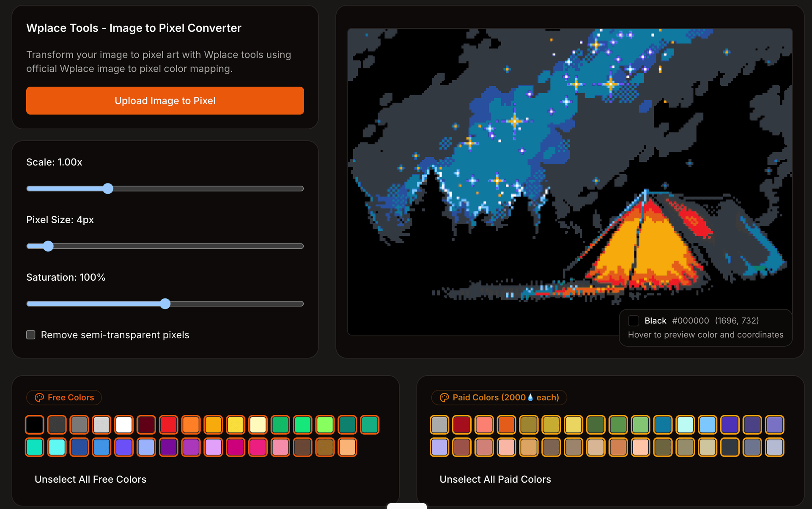Viewport: 812px width, 509px height.
Task: Toggle the dark purple free color swatch
Action: [x=168, y=447]
